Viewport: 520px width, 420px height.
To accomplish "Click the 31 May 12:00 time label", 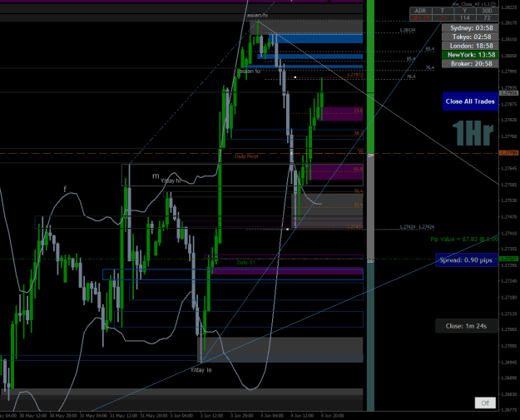I will [x=123, y=416].
